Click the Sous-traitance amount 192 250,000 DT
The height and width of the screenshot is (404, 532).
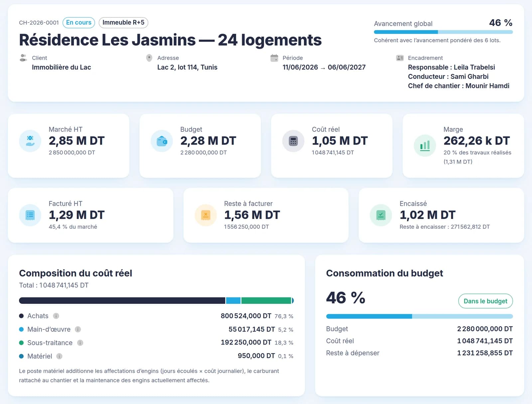(246, 342)
